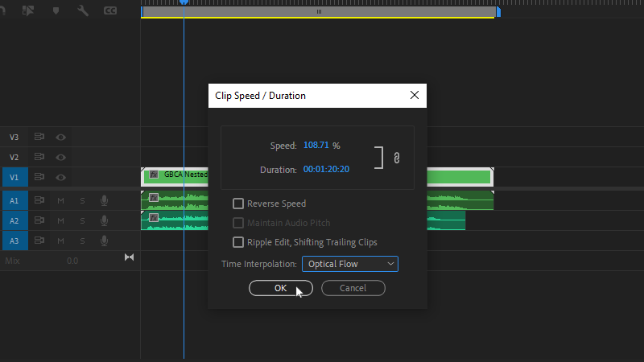Mute the A1 track

point(61,200)
